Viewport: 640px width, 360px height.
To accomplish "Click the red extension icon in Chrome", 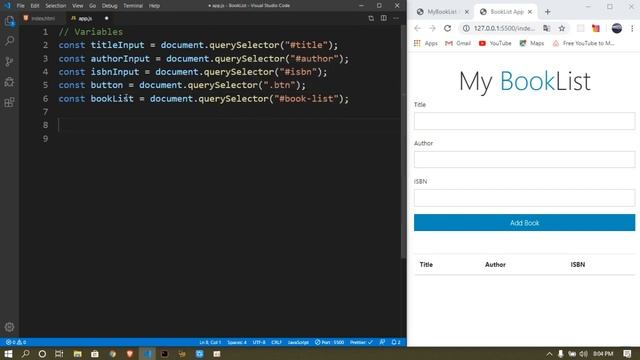I will (596, 28).
